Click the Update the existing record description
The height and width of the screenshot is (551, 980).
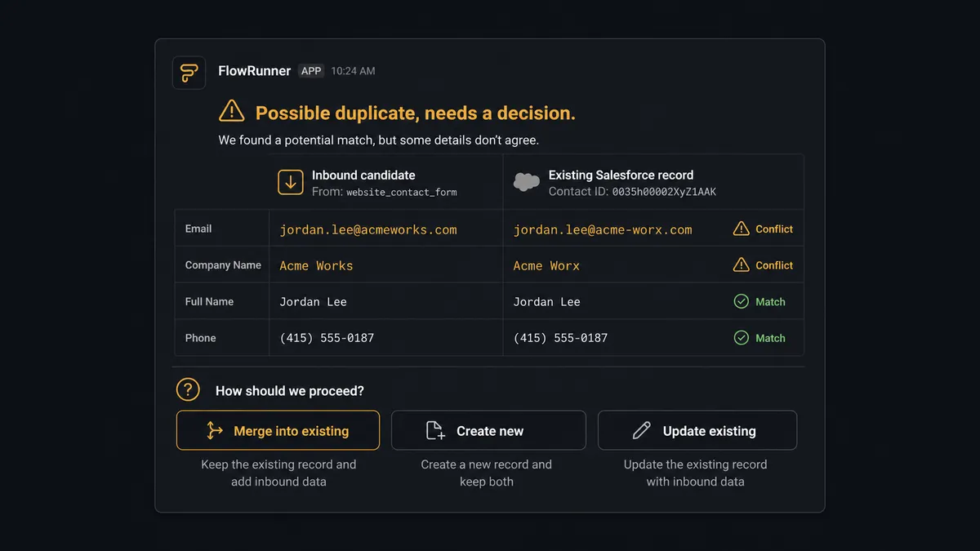(696, 473)
